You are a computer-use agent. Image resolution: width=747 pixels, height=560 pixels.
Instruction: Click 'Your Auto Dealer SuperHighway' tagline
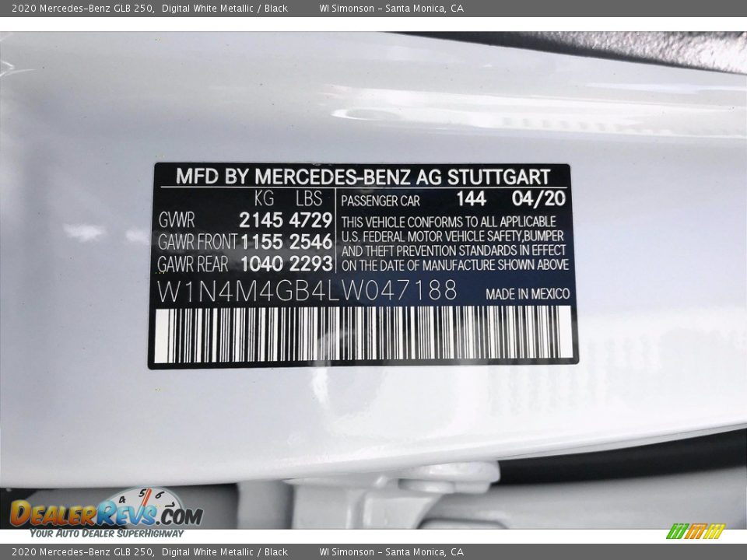pyautogui.click(x=107, y=534)
